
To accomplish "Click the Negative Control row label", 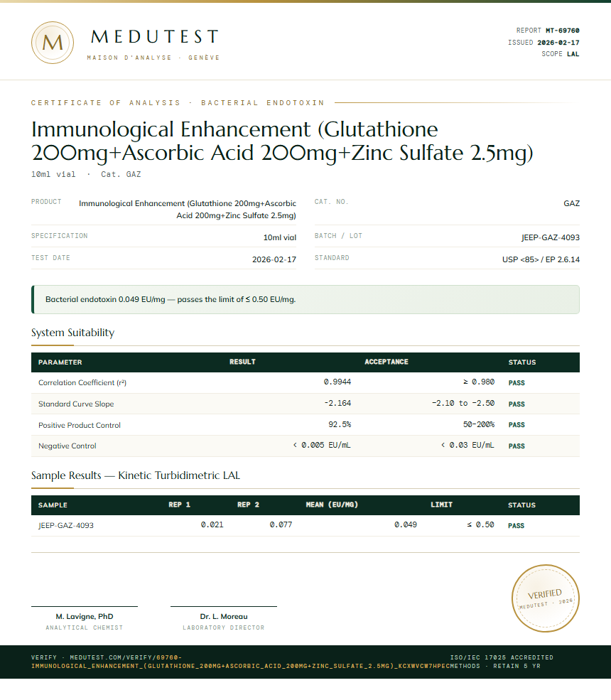I will click(67, 446).
